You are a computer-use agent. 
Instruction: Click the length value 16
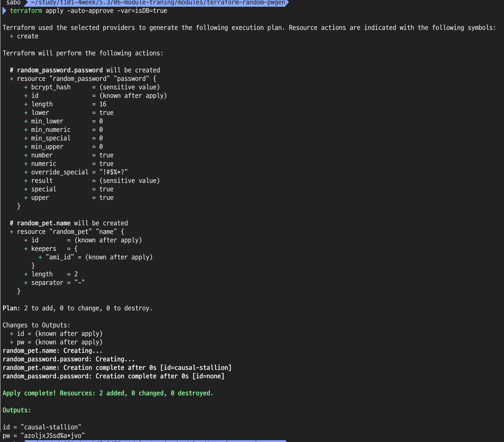pos(103,104)
